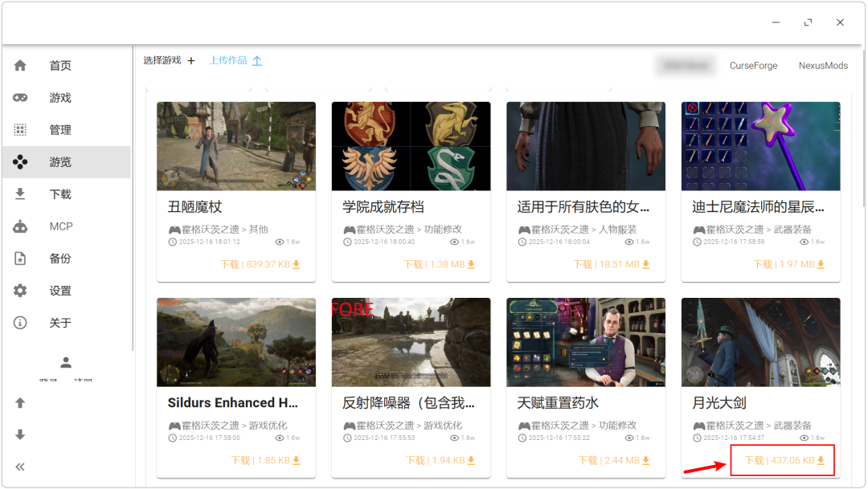Click views eye icon on 学院成就存档 card
The image size is (868, 489).
[x=454, y=242]
